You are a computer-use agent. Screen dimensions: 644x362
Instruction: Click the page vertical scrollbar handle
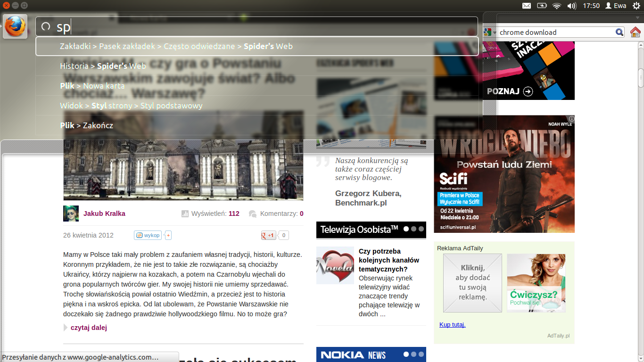[x=641, y=78]
